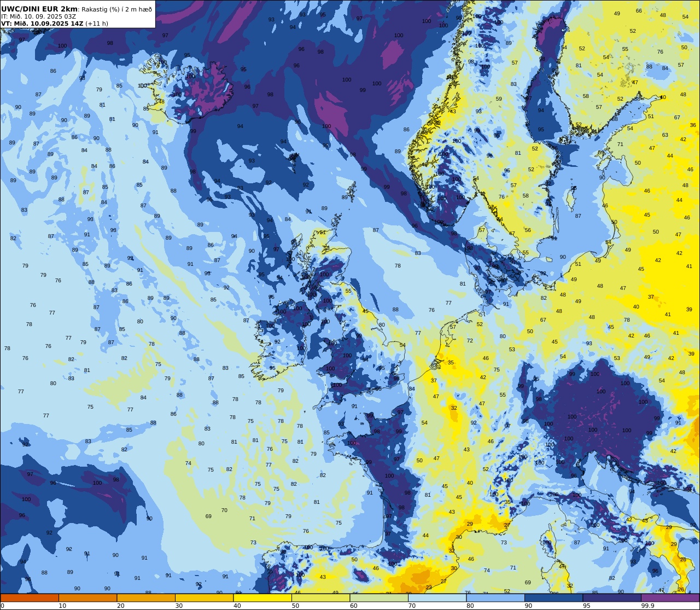Screen dimensions: 700x610
Task: Click the legend swatch between 30 and 40
Action: pos(204,598)
